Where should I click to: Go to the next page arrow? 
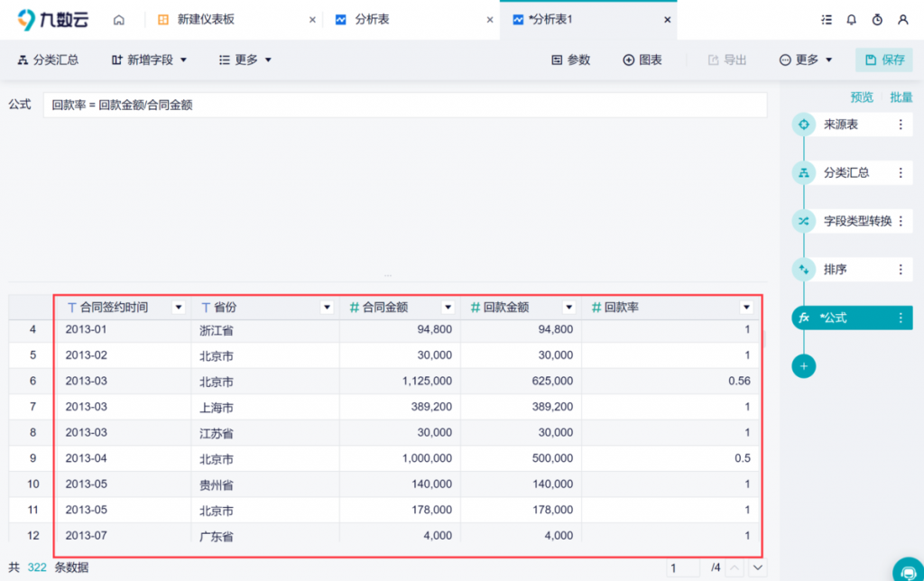tap(758, 568)
